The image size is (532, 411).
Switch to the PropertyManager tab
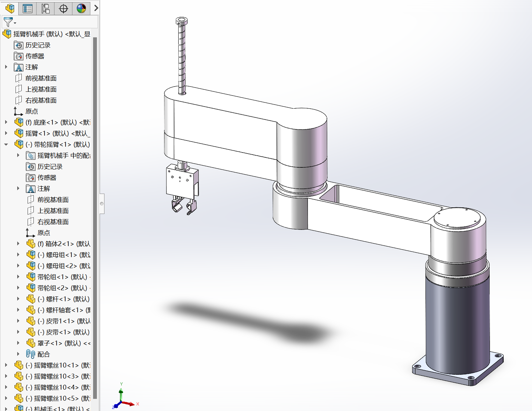[x=28, y=8]
